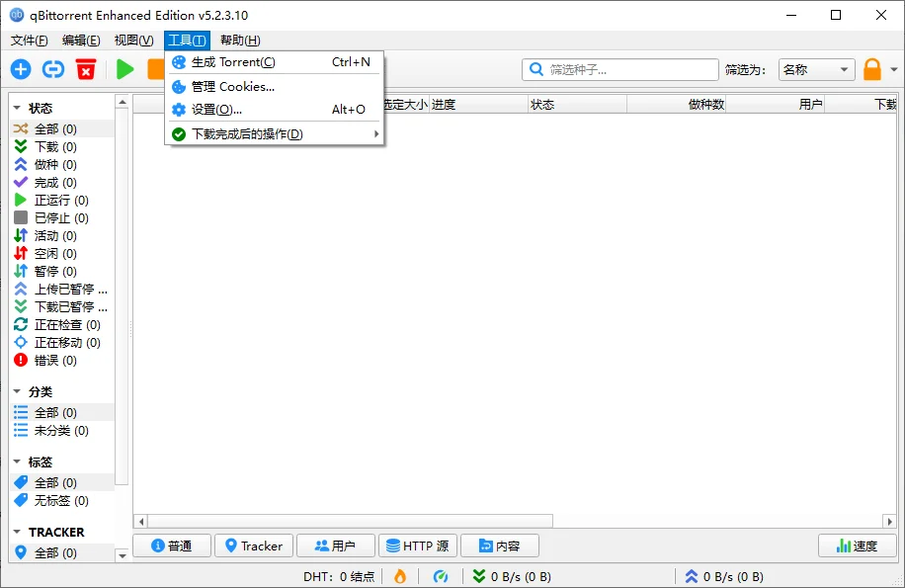Click the 生成 Torrent palette icon
The width and height of the screenshot is (905, 588).
click(179, 62)
